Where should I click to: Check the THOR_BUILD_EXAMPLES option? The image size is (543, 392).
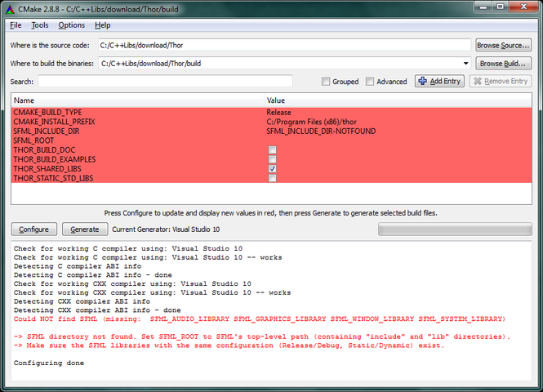click(273, 159)
